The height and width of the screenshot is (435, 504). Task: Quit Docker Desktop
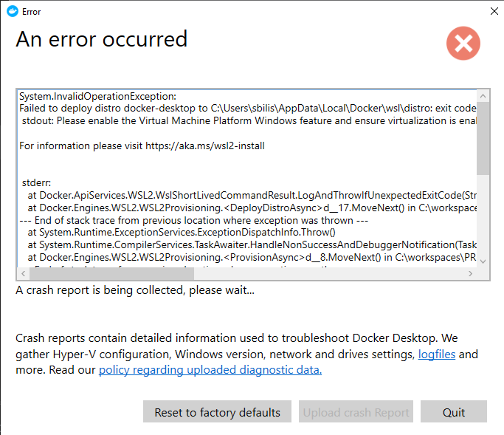click(454, 411)
